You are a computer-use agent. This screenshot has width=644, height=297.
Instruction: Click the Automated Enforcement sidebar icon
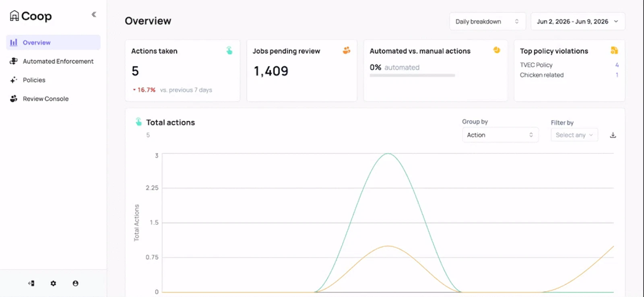point(14,61)
